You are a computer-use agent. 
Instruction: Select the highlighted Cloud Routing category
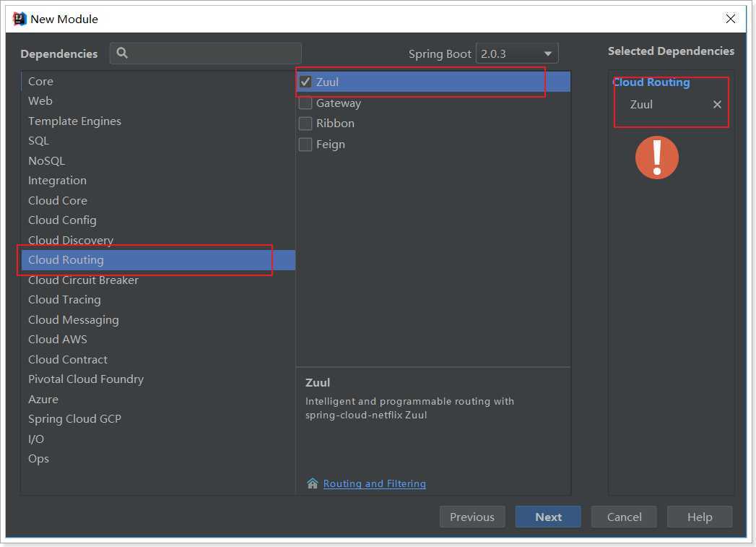coord(158,260)
